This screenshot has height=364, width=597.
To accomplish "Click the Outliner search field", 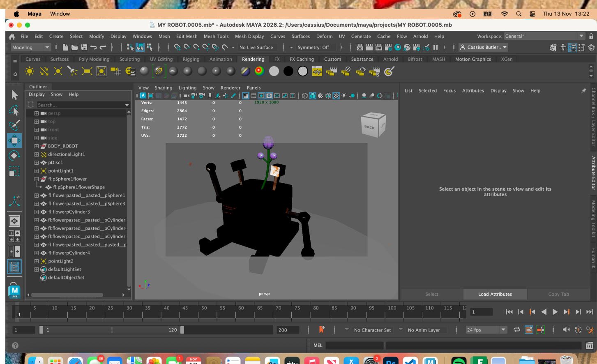I will click(83, 105).
